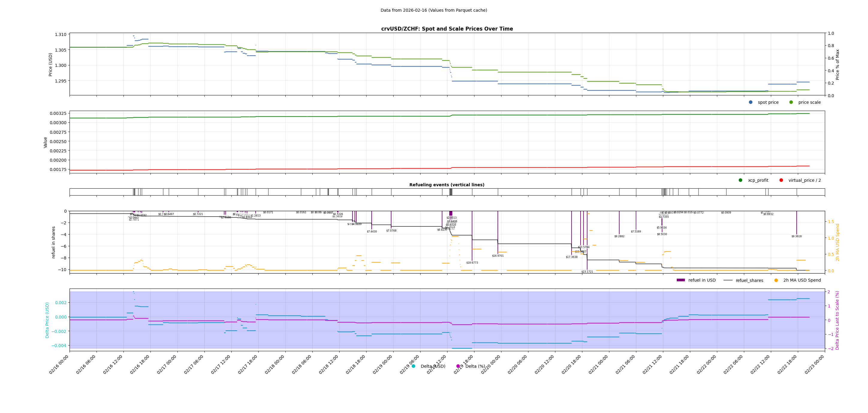
Task: Click the '02/16 00:00' x-axis tick label
Action: click(x=59, y=364)
